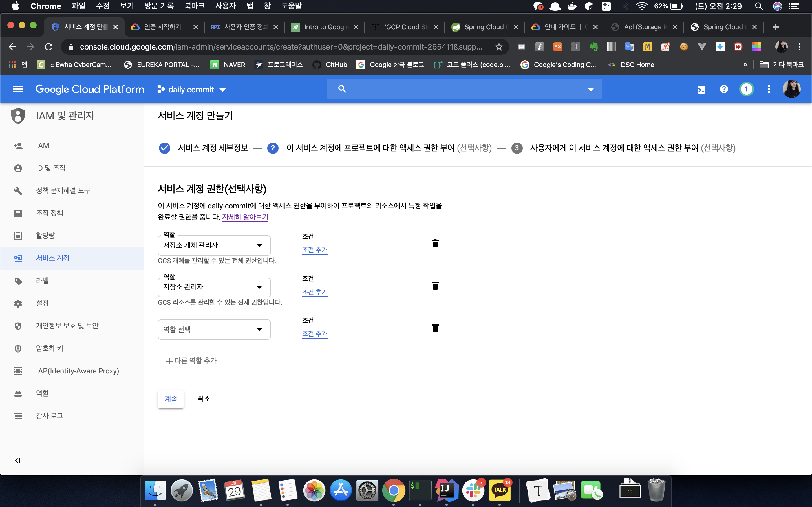Delete the 저장소 개체 관리자 role row

point(435,243)
